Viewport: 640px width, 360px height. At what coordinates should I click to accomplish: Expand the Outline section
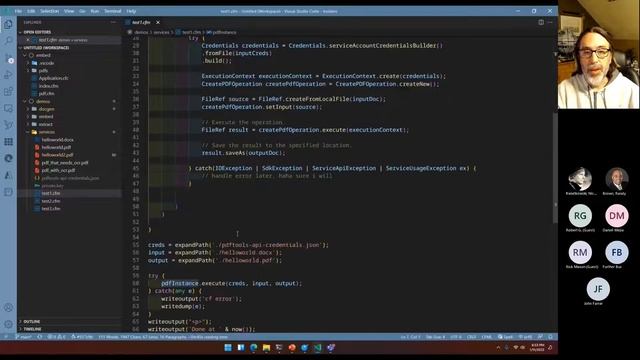pos(31,322)
